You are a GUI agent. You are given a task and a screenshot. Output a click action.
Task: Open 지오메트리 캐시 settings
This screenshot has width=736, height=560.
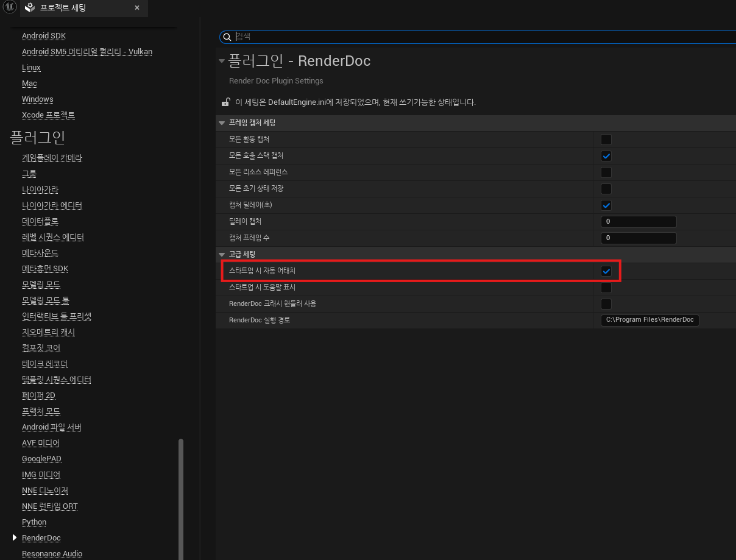pyautogui.click(x=49, y=332)
